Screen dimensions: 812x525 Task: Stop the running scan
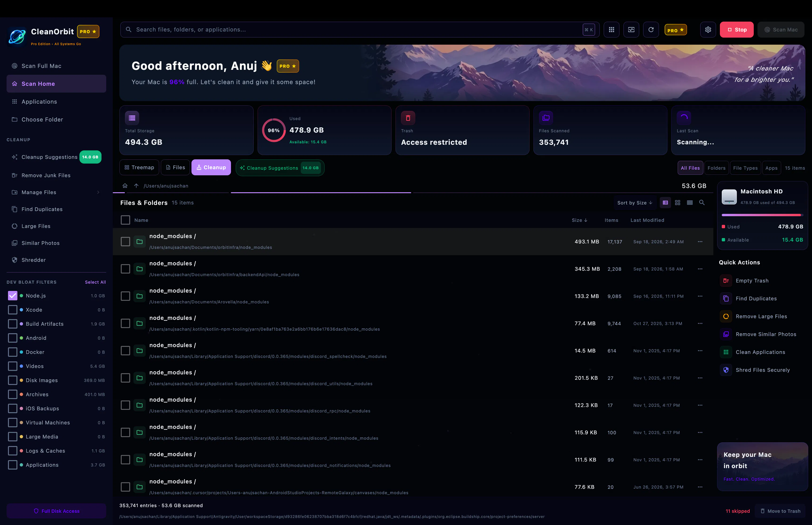736,30
